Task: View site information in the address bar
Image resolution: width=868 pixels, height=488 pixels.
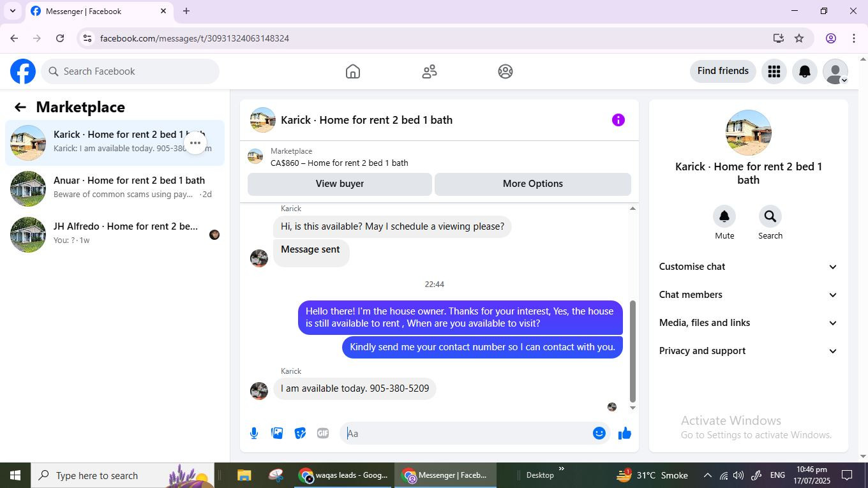Action: click(88, 38)
